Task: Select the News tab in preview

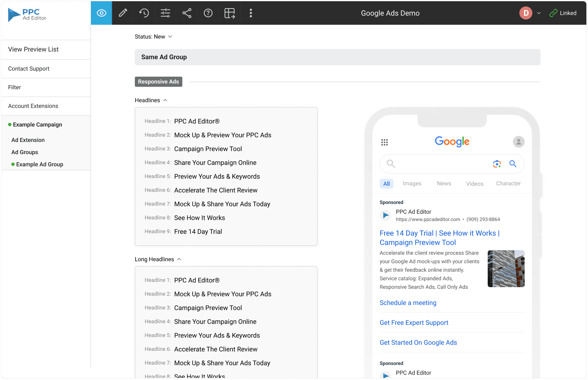Action: 444,183
